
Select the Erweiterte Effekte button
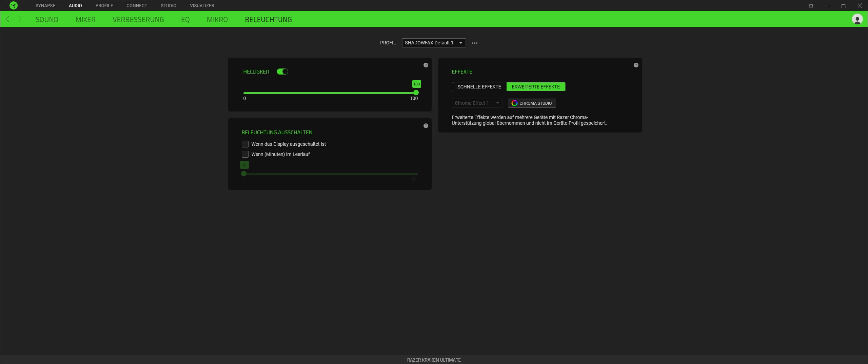click(536, 87)
